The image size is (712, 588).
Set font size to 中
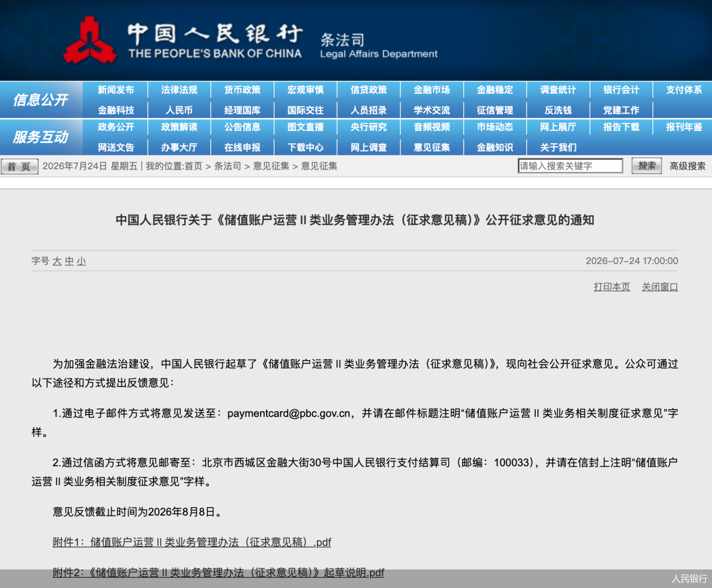(x=69, y=261)
